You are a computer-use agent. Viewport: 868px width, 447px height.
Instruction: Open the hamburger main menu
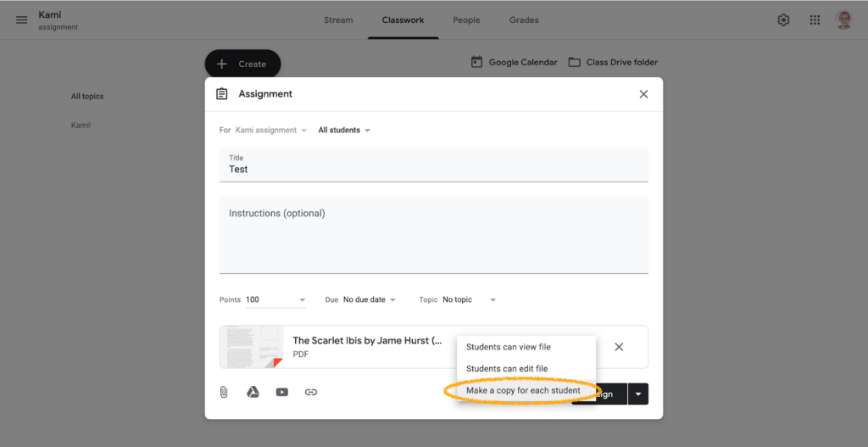pos(21,20)
